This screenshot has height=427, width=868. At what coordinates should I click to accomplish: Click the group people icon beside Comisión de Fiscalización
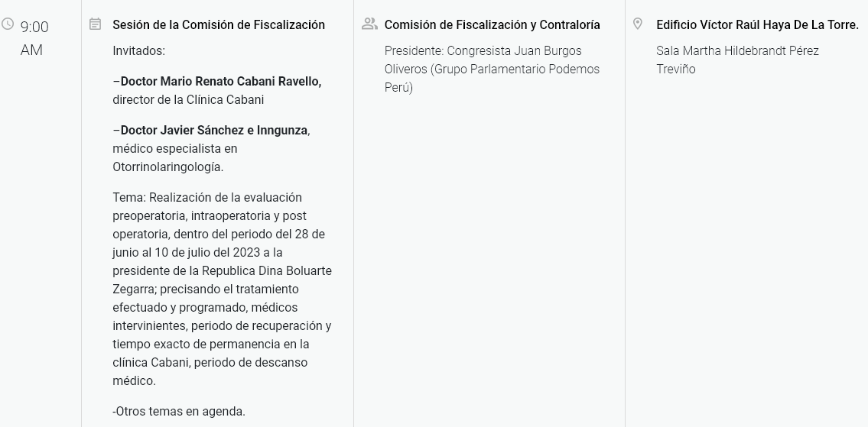click(369, 24)
